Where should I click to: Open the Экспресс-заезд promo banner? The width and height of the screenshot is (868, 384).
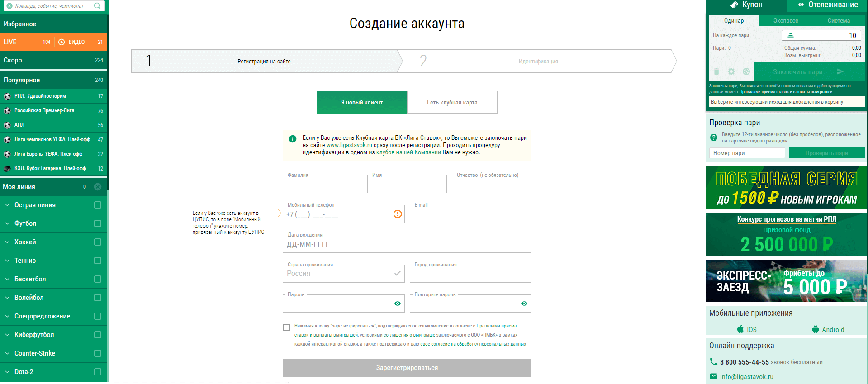pos(786,281)
